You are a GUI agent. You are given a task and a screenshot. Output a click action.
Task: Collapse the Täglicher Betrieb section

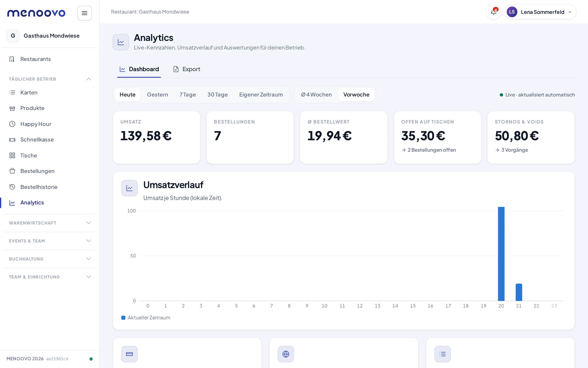[x=50, y=79]
